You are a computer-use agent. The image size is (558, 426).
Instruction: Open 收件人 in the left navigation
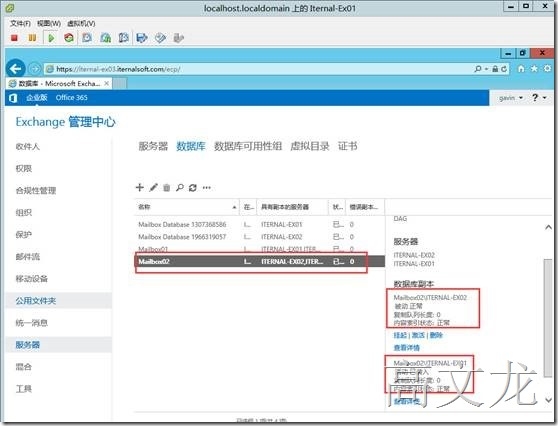pyautogui.click(x=28, y=146)
